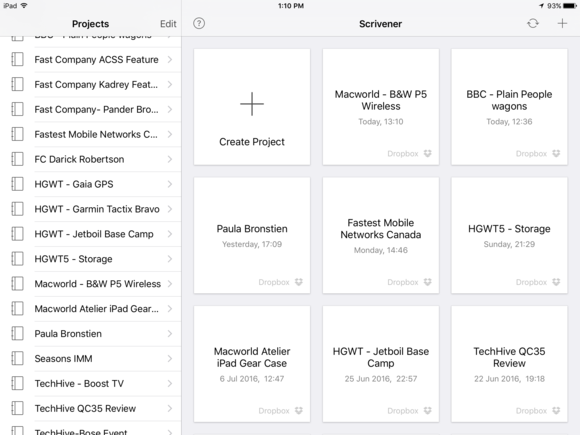Click notebook icon beside Seasons IMM
This screenshot has width=580, height=435.
click(x=17, y=358)
